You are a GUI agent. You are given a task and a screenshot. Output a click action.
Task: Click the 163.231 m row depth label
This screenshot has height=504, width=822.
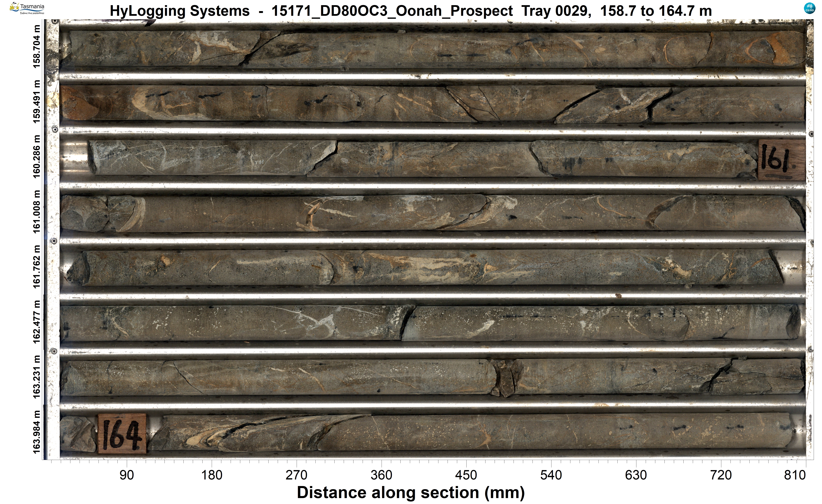[x=37, y=377]
